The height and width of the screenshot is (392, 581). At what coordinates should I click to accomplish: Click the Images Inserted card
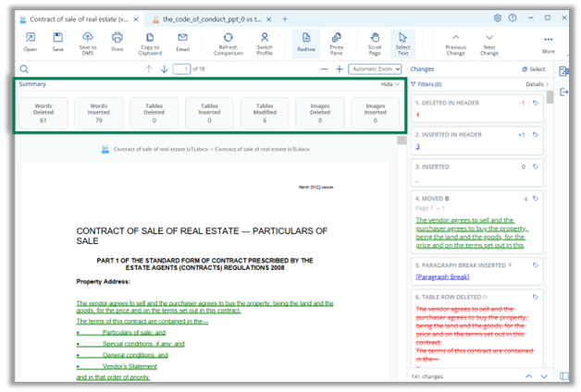[x=376, y=113]
